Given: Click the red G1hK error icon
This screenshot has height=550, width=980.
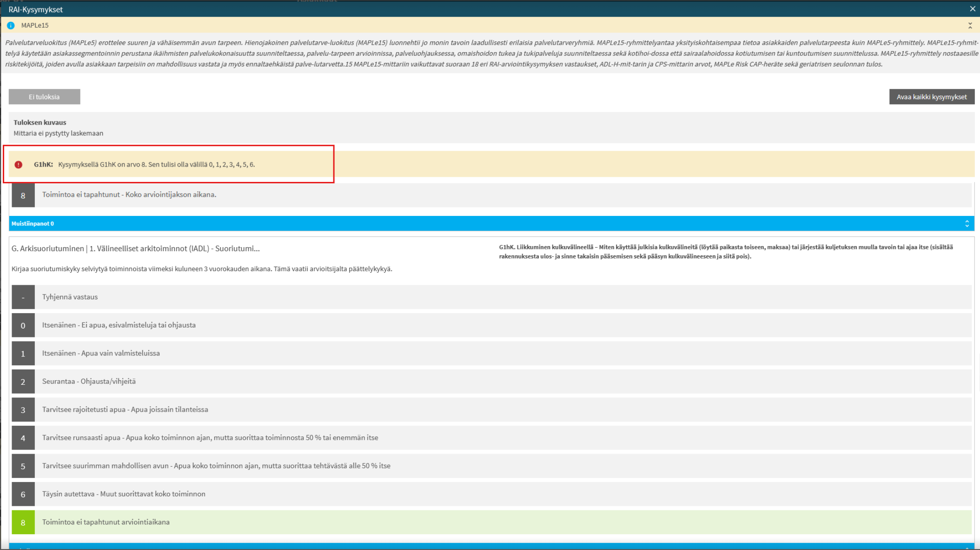Looking at the screenshot, I should pyautogui.click(x=19, y=165).
